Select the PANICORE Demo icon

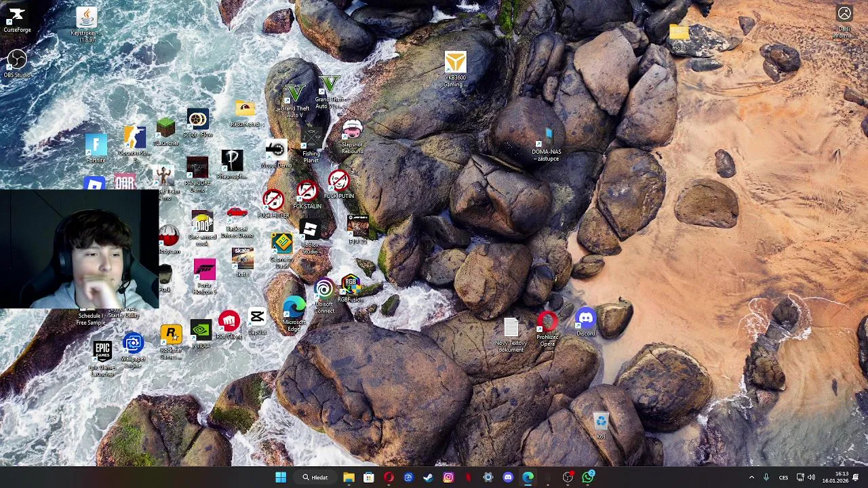coord(197,176)
